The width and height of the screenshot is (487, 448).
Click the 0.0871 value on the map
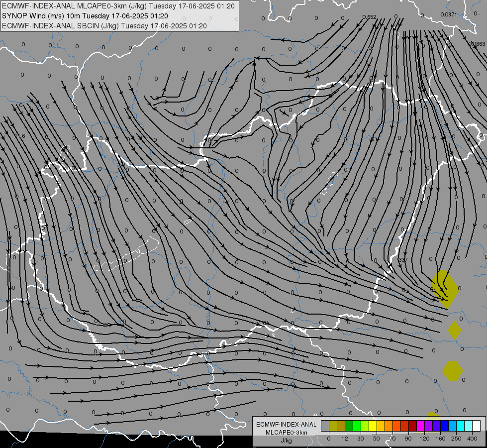[449, 14]
